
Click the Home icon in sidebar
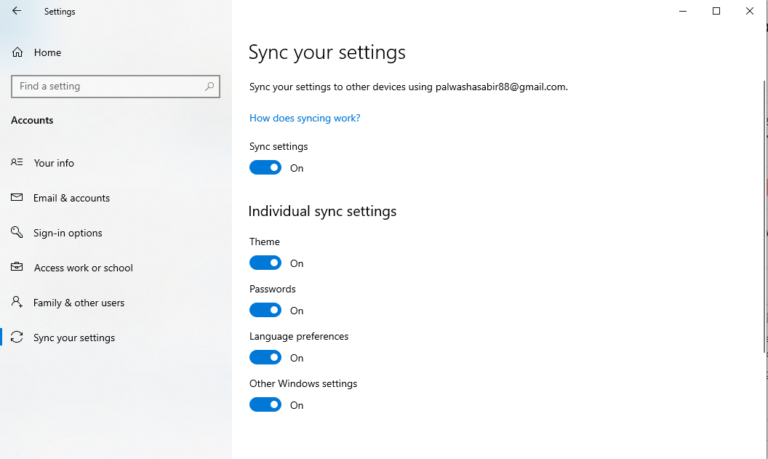coord(17,52)
